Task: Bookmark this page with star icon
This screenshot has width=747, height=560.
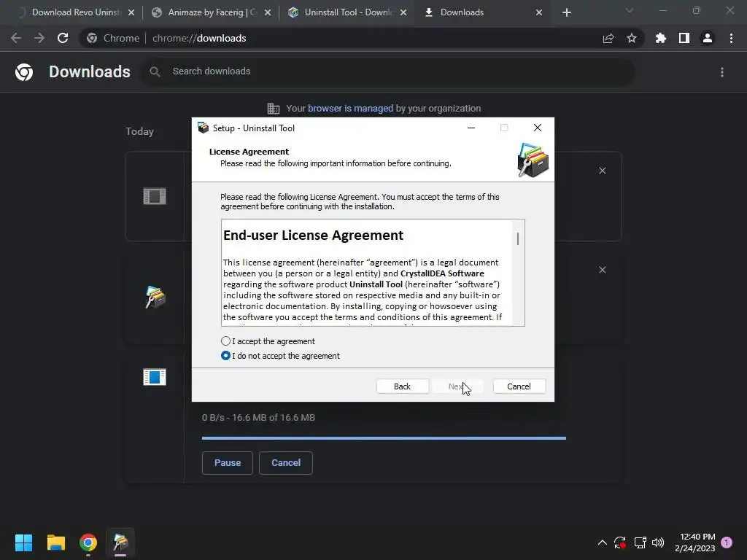Action: pyautogui.click(x=632, y=38)
